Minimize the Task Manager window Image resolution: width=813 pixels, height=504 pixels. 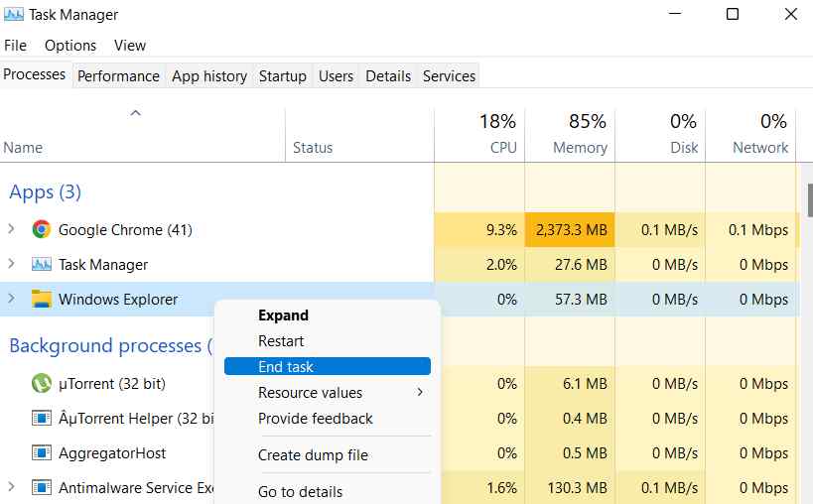pos(675,14)
